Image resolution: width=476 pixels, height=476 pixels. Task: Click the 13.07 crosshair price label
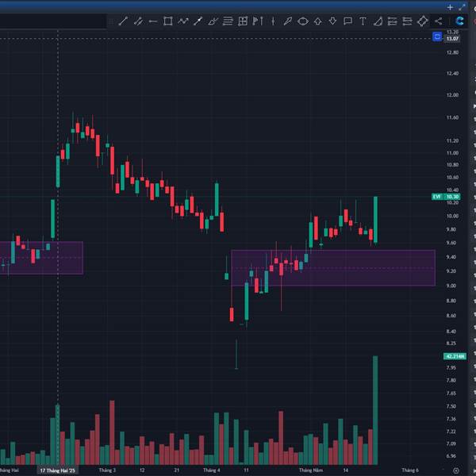click(452, 39)
